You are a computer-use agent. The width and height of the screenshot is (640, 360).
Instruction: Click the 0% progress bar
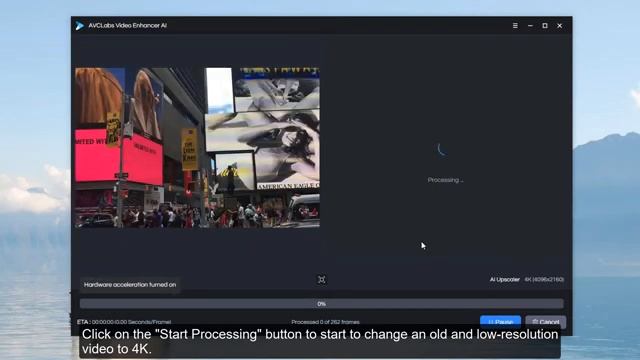322,304
